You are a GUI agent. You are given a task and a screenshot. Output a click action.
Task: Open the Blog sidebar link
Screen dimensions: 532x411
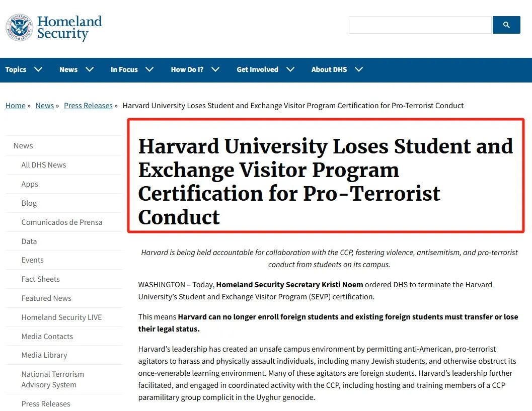click(29, 203)
